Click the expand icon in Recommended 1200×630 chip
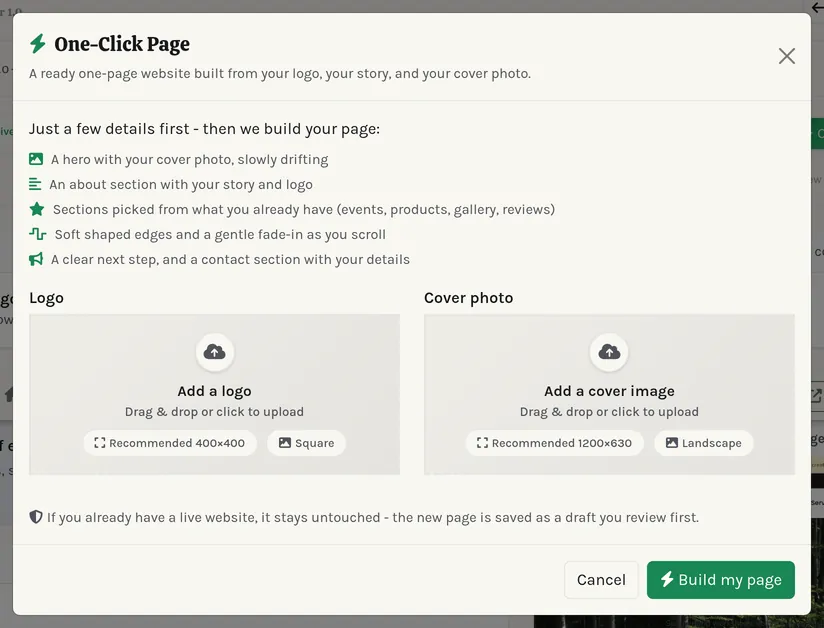This screenshot has width=824, height=628. point(482,442)
